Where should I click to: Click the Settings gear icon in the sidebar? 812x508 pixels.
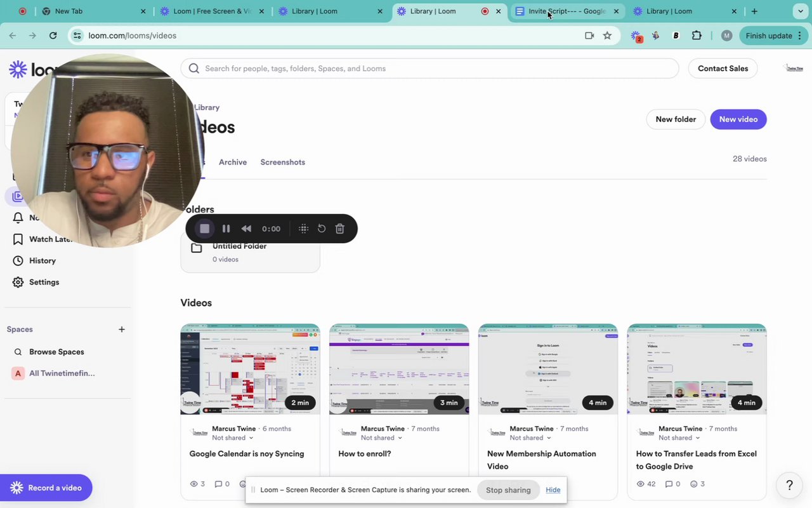(18, 282)
